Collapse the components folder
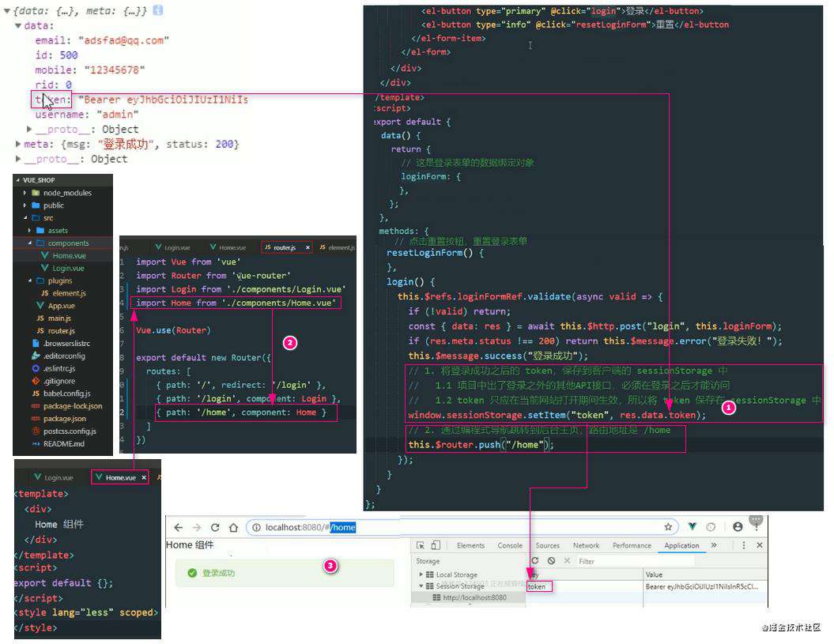834x644 pixels. point(30,243)
